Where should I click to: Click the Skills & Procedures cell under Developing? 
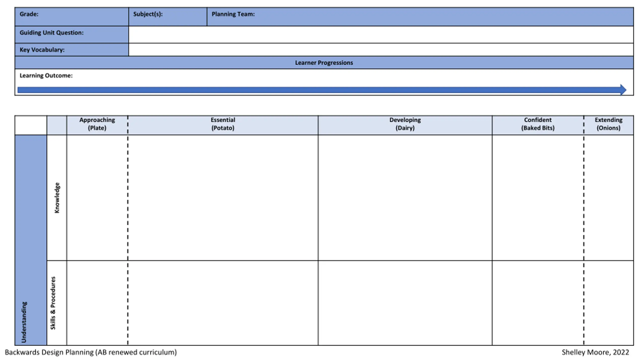[x=405, y=303]
